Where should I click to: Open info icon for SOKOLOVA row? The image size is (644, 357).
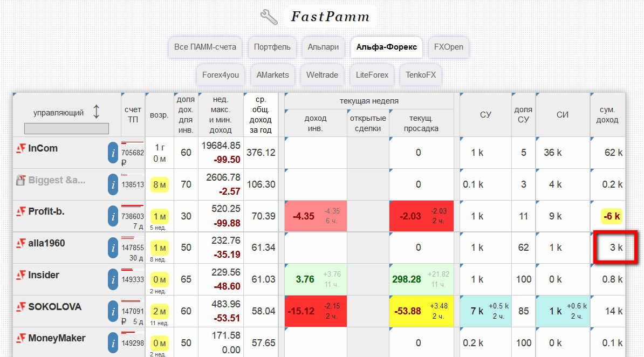pyautogui.click(x=113, y=312)
